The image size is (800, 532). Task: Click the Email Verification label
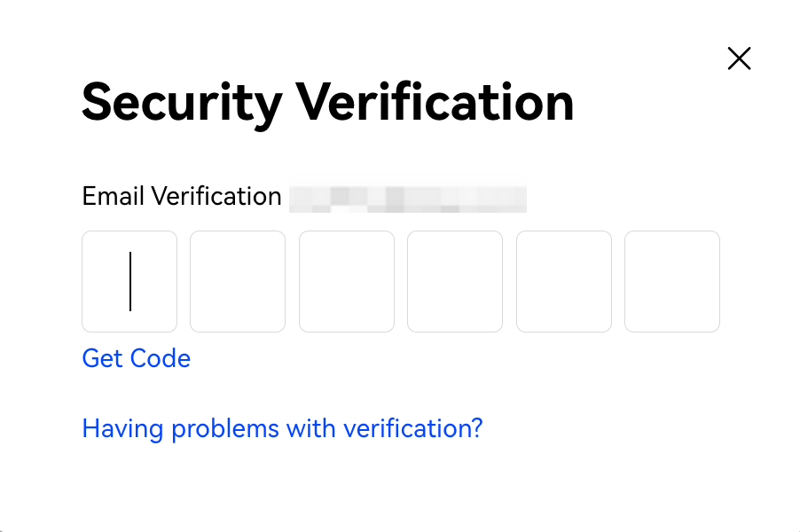click(x=182, y=196)
